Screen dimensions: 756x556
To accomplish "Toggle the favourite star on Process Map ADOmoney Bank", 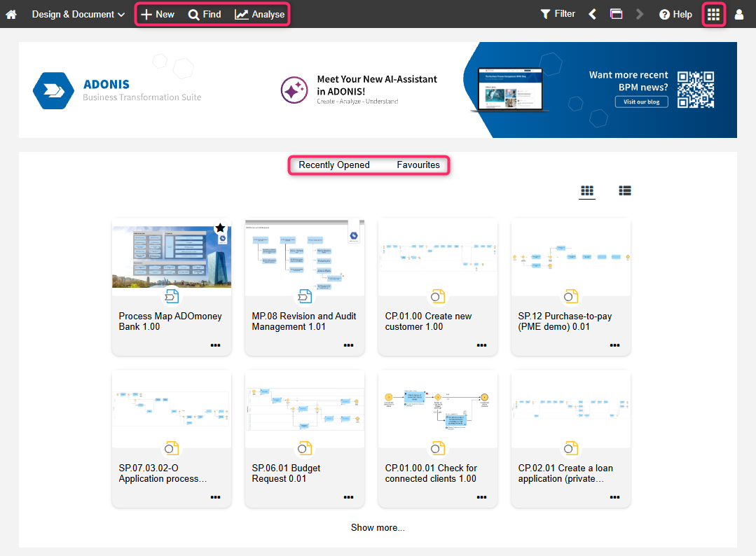I will (220, 227).
